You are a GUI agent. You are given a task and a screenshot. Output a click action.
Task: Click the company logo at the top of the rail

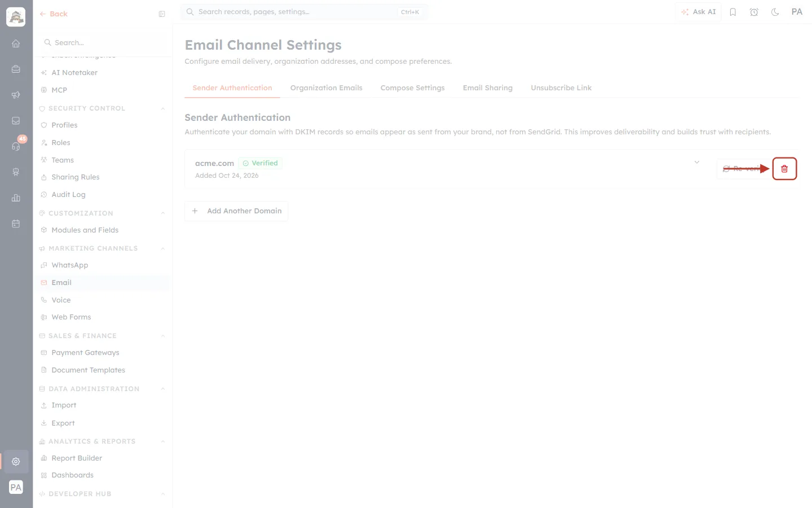[x=16, y=17]
